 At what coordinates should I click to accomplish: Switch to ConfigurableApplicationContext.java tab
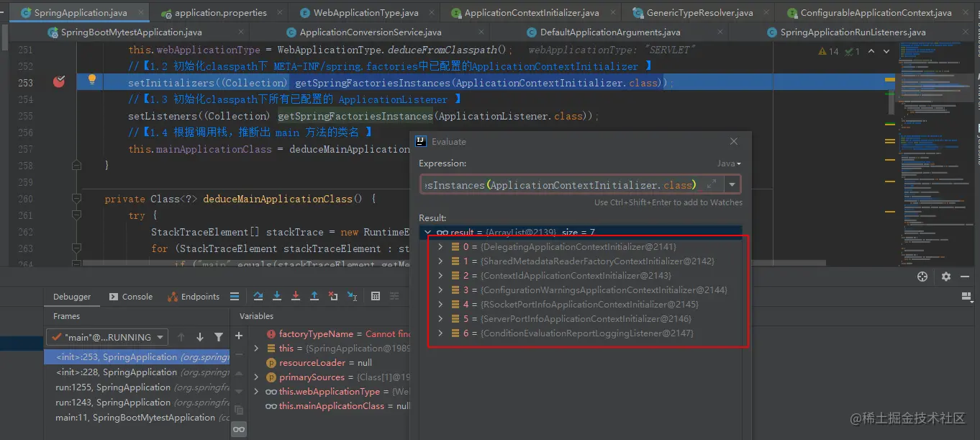click(875, 12)
